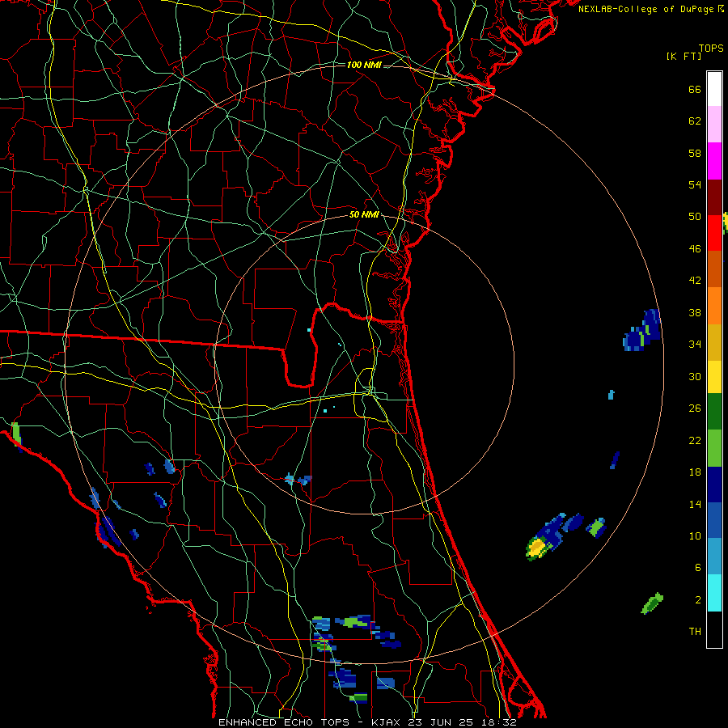
Task: Click the white top swatch above 66
Action: coord(714,89)
